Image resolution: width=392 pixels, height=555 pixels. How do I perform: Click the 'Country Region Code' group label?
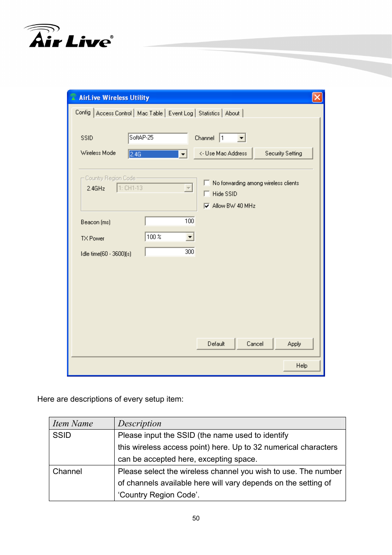(x=110, y=178)
